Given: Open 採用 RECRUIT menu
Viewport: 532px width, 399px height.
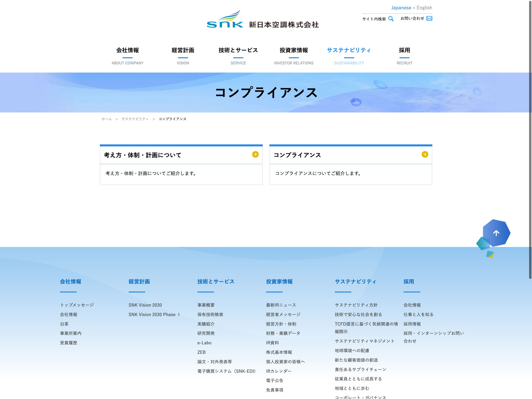Looking at the screenshot, I should [404, 56].
